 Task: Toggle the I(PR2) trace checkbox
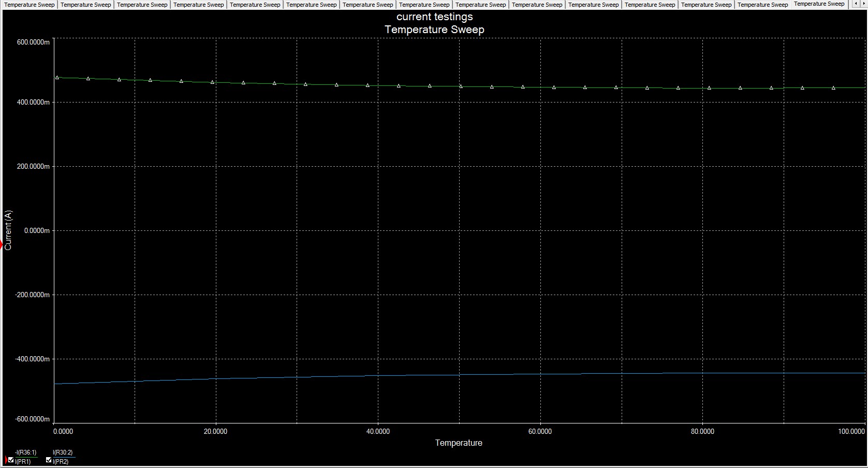pos(49,460)
